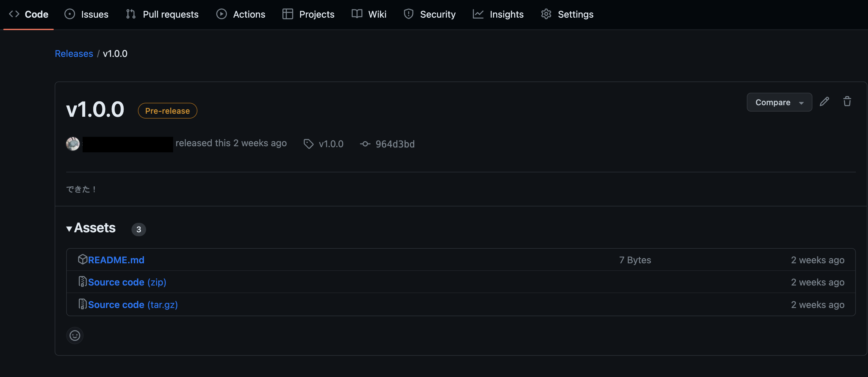Open the emoji reaction picker

point(74,335)
